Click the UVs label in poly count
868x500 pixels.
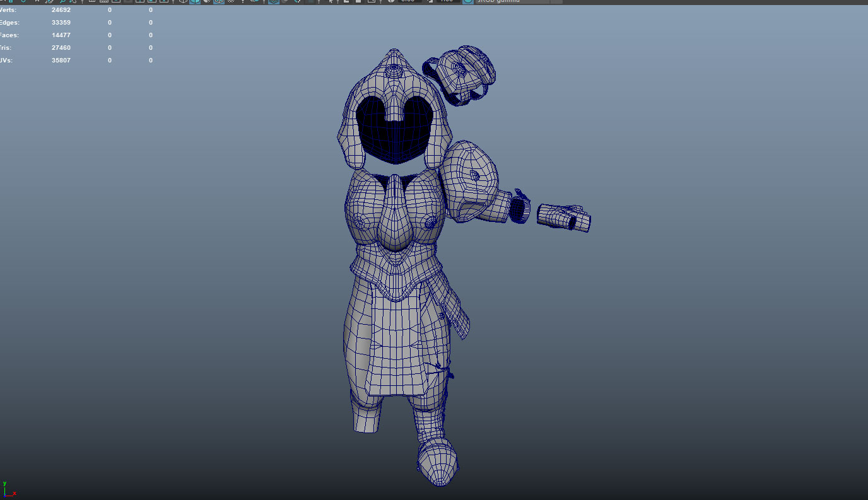point(6,61)
